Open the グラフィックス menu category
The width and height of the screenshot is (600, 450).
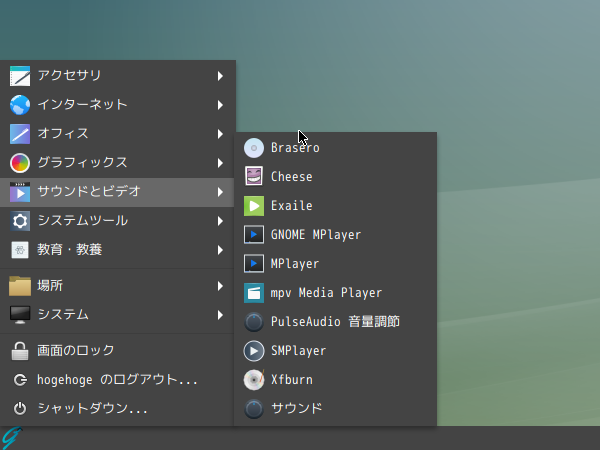pos(117,163)
